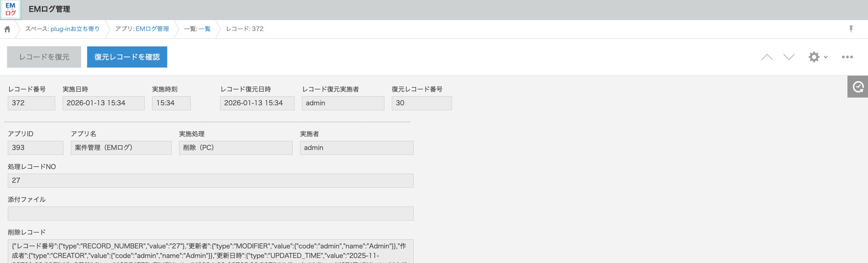
Task: Click the 削除レコード JSON text area
Action: coord(210,251)
